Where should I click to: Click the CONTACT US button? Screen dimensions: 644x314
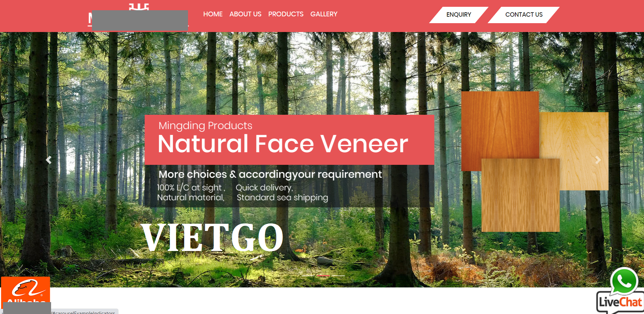click(524, 15)
